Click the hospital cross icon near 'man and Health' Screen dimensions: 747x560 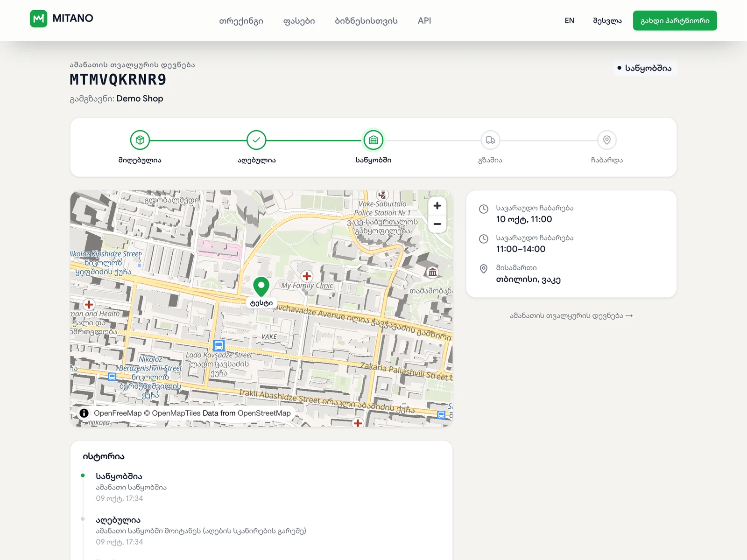click(89, 305)
